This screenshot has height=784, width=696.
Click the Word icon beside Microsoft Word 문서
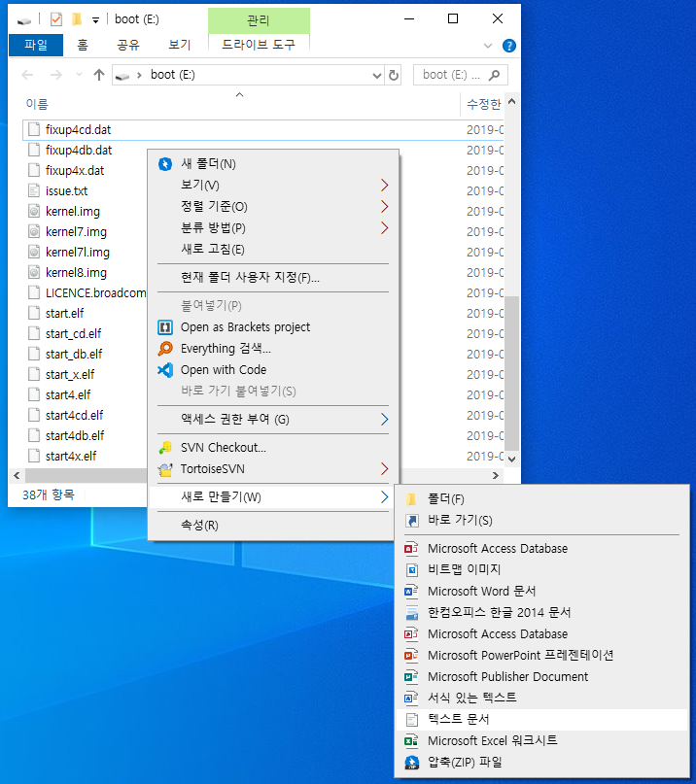point(411,591)
